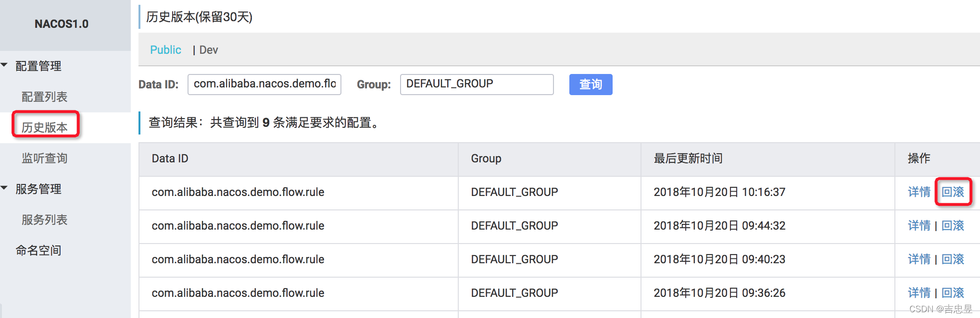Switch to the Dev namespace tab
Viewport: 980px width, 318px height.
tap(209, 50)
